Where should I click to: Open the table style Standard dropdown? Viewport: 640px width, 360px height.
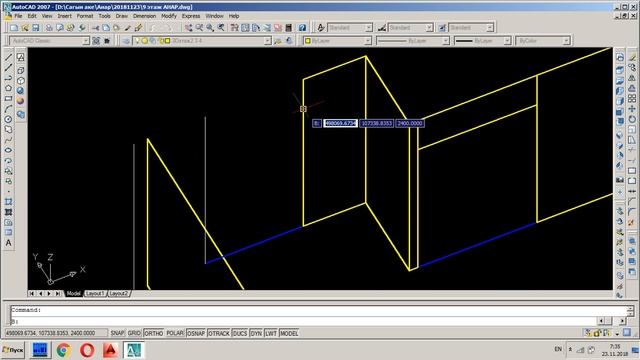pyautogui.click(x=489, y=28)
